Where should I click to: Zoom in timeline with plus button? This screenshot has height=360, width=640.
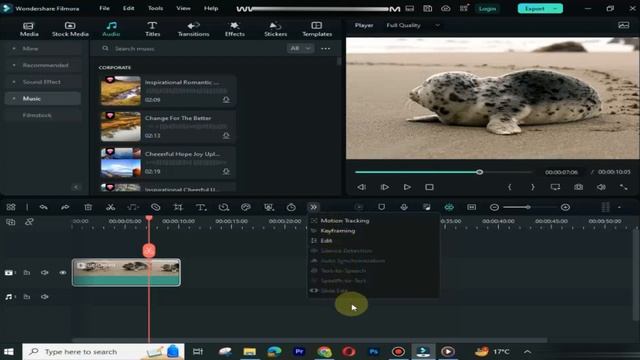pos(565,207)
